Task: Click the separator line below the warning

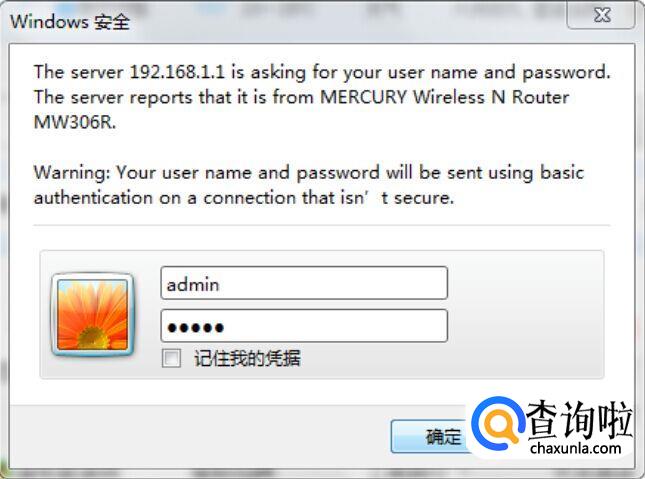Action: tap(322, 226)
